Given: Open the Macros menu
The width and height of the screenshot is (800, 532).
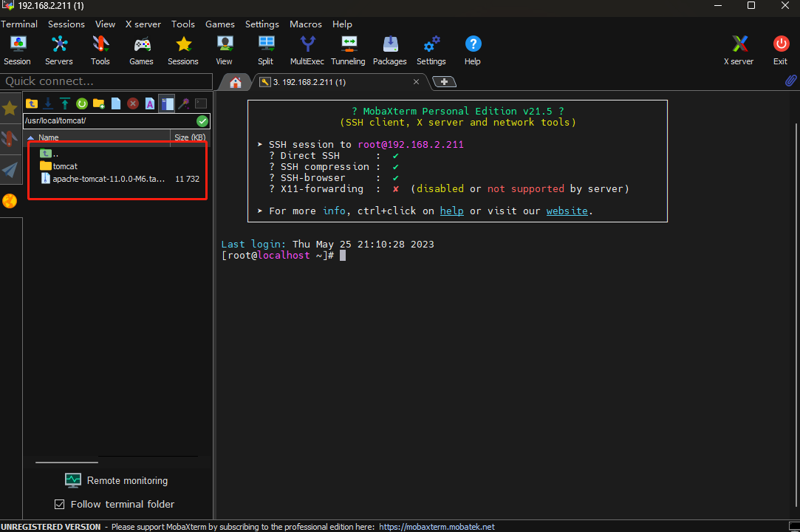Looking at the screenshot, I should click(305, 24).
